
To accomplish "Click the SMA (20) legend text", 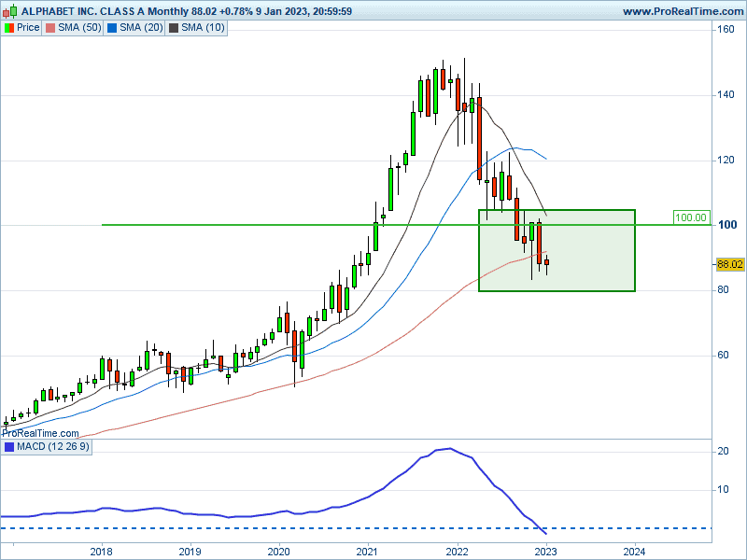I will click(x=140, y=27).
